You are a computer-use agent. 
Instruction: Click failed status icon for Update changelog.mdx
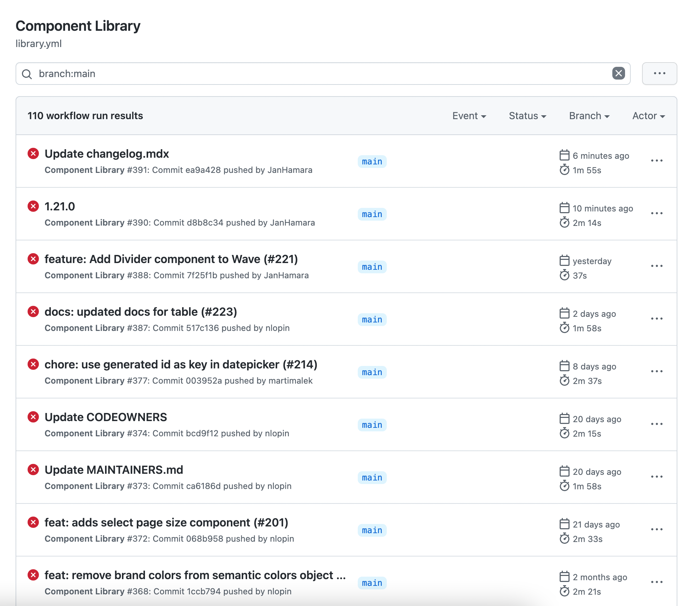tap(33, 154)
